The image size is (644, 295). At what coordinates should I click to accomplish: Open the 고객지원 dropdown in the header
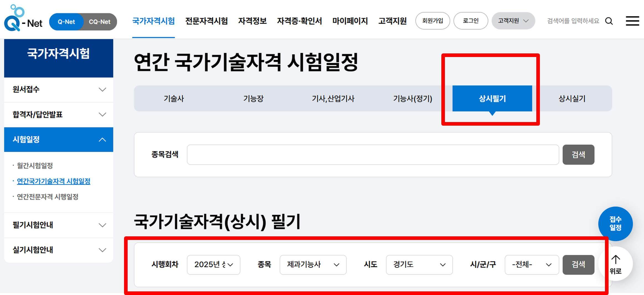coord(513,20)
